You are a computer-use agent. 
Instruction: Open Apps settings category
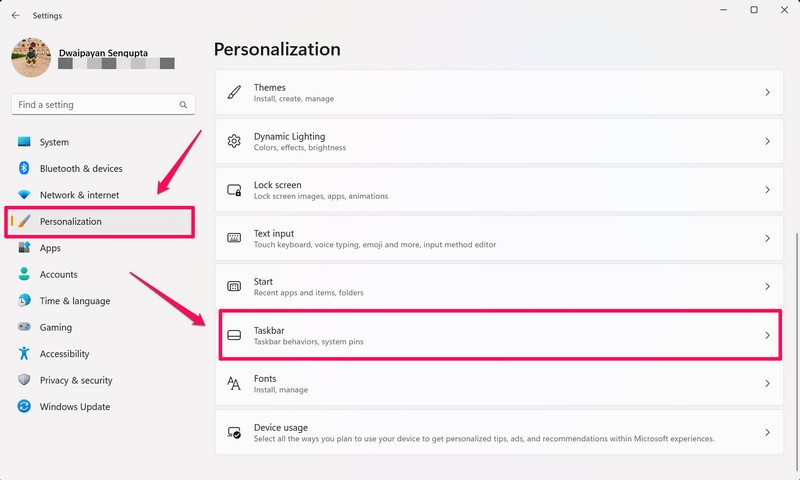click(50, 248)
